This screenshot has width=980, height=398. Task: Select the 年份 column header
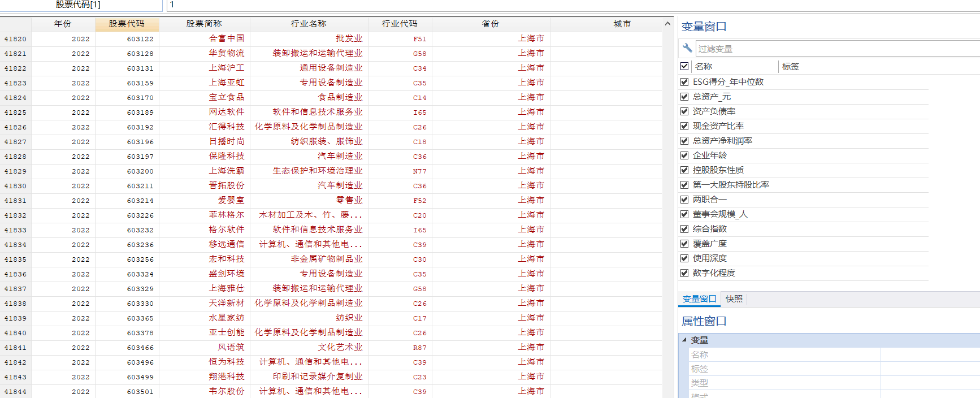pyautogui.click(x=63, y=24)
